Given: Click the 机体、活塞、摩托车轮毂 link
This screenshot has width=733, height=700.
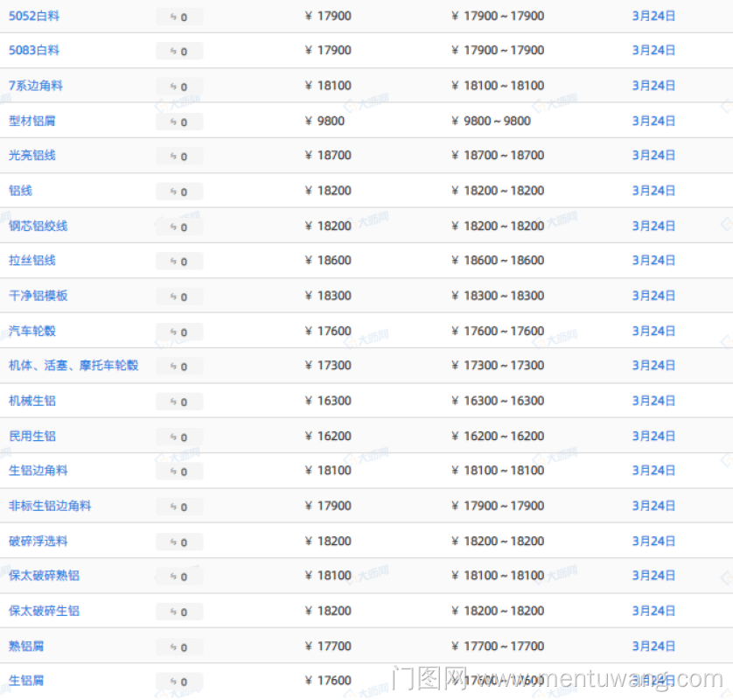Looking at the screenshot, I should point(73,366).
